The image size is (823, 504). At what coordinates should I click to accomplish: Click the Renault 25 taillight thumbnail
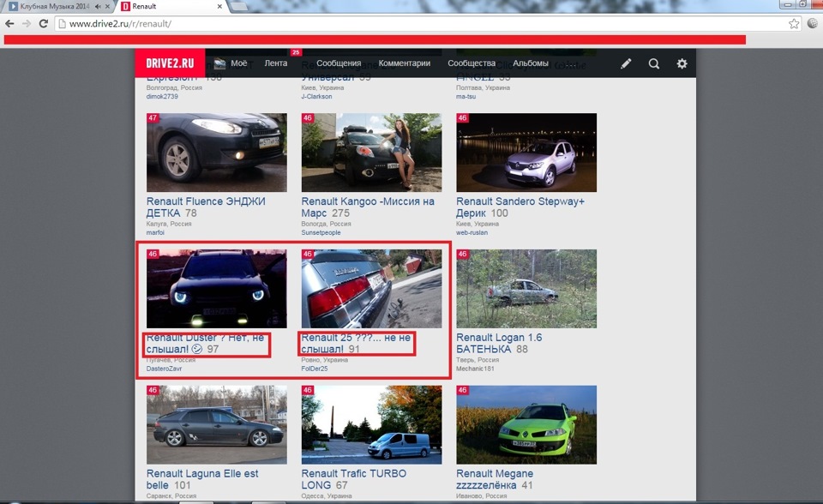pyautogui.click(x=371, y=289)
